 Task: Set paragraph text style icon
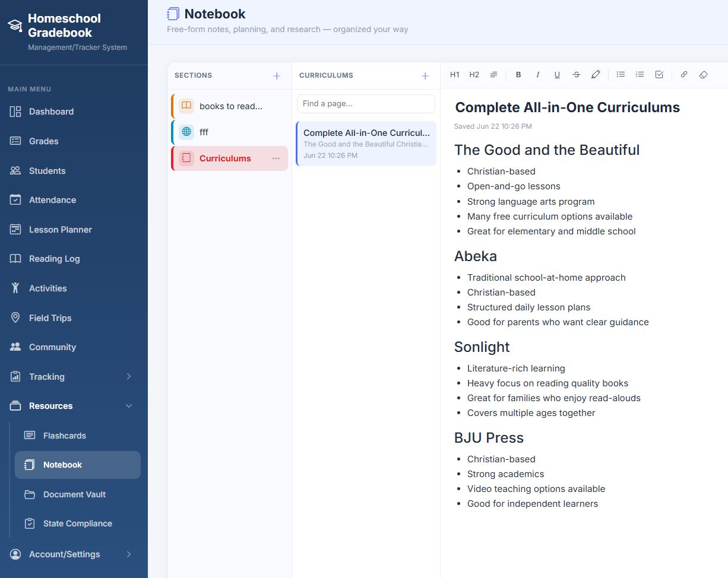point(493,75)
